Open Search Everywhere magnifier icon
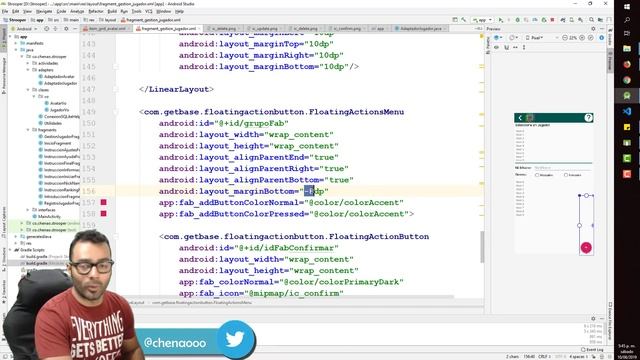 click(x=591, y=20)
